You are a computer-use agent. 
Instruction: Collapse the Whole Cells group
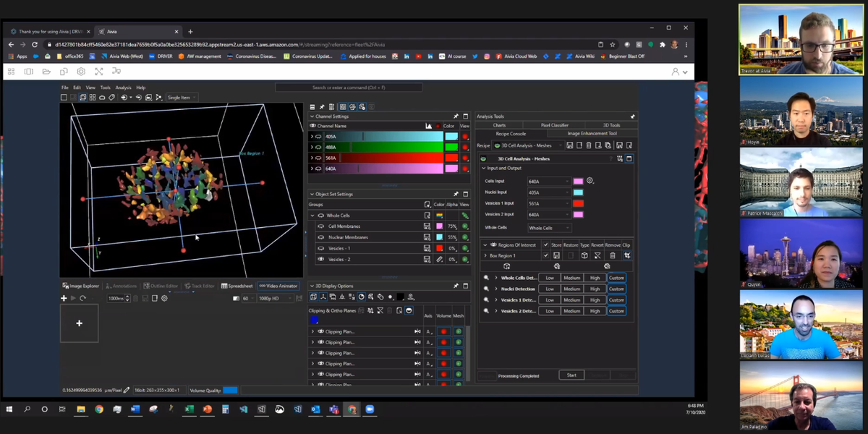click(312, 216)
